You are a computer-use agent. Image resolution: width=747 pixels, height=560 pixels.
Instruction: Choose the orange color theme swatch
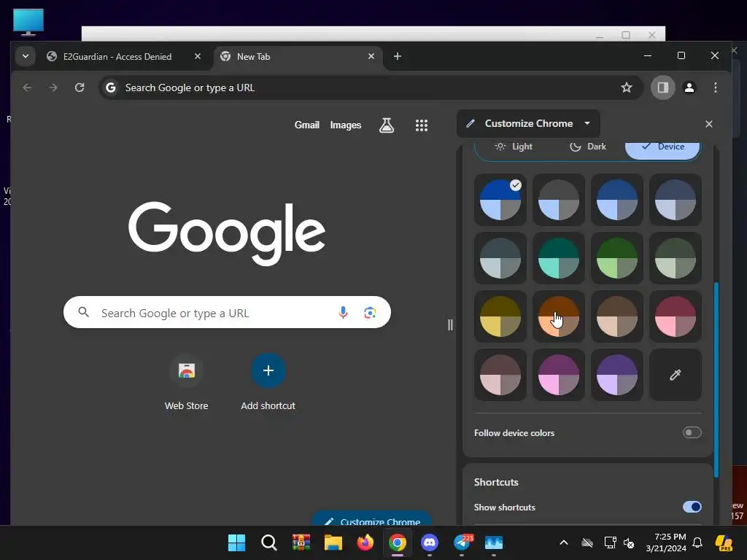[x=559, y=316]
